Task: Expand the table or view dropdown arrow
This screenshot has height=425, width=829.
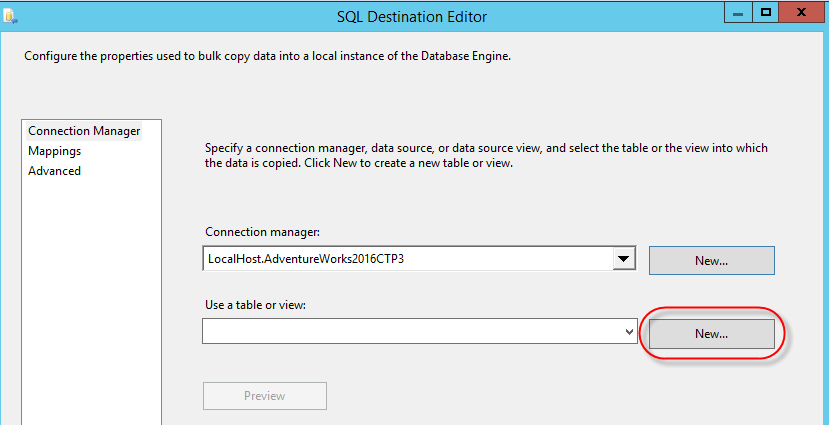Action: click(629, 331)
